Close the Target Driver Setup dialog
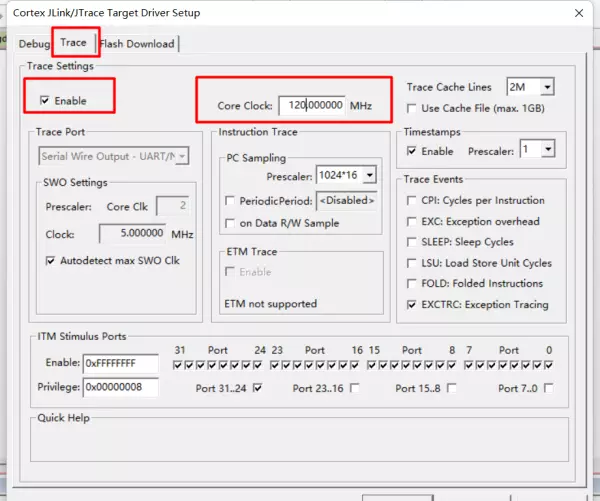The width and height of the screenshot is (600, 501). click(579, 13)
